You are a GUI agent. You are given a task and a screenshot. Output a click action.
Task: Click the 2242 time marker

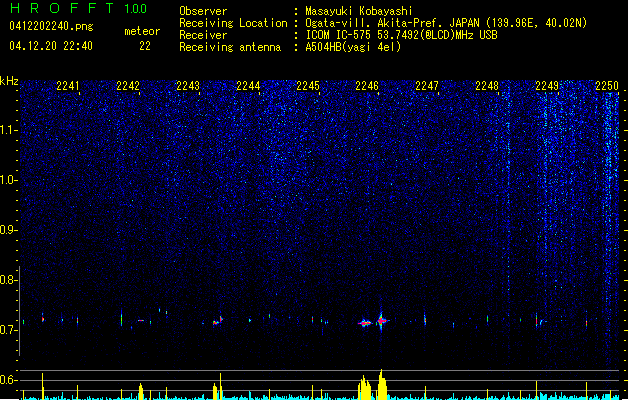tap(128, 85)
